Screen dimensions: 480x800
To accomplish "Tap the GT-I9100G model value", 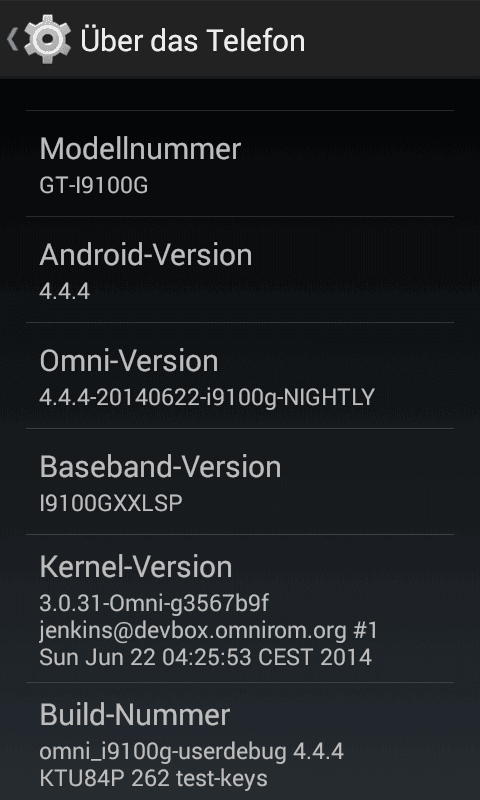I will click(94, 185).
